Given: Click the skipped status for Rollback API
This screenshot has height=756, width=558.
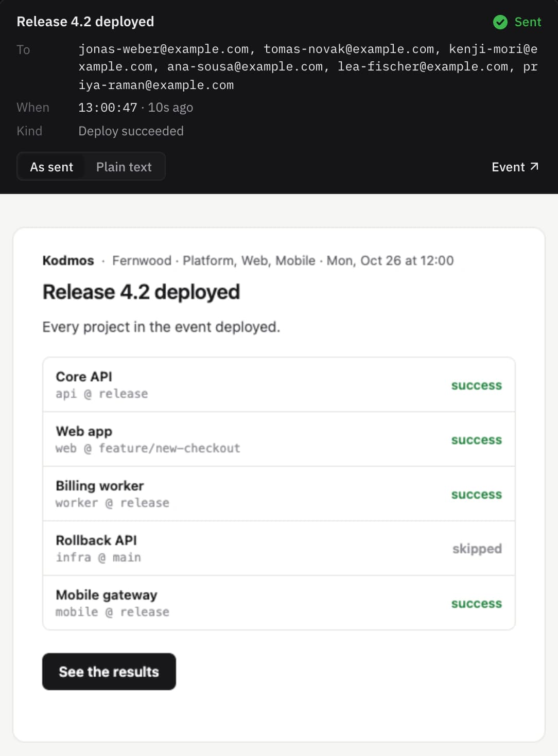Looking at the screenshot, I should (x=477, y=549).
